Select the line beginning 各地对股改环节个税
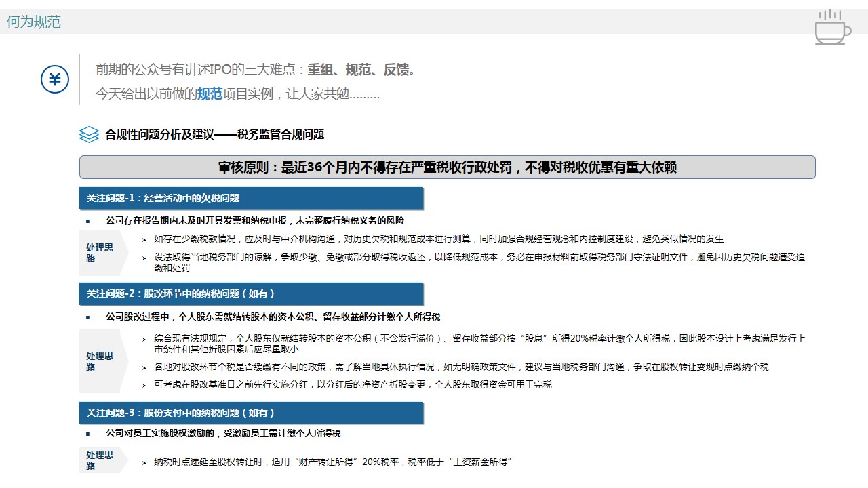This screenshot has width=868, height=488. (461, 367)
